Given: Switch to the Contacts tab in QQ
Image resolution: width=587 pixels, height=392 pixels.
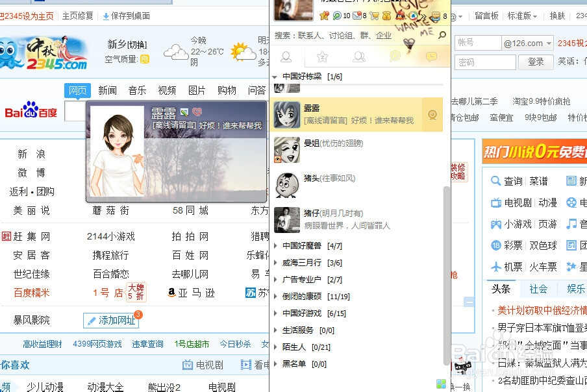Looking at the screenshot, I should point(286,57).
